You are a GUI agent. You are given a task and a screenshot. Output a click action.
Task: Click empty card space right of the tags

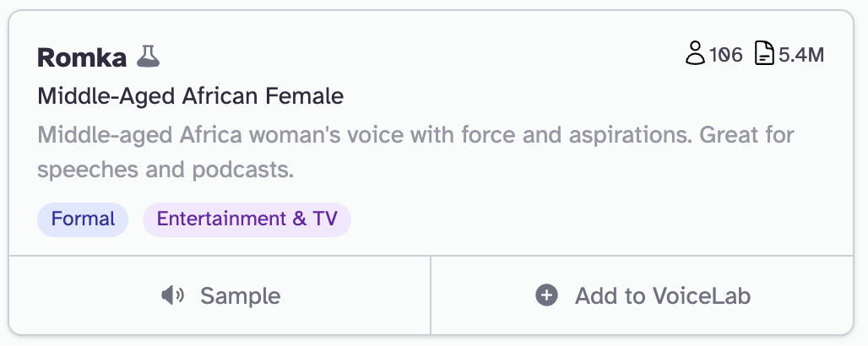pyautogui.click(x=591, y=219)
